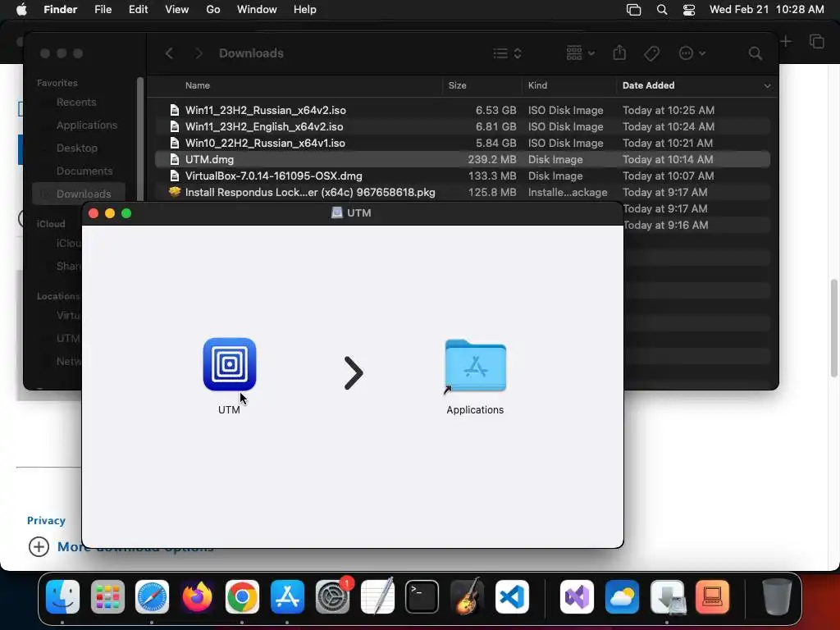
Task: Launch Firefox from the Dock
Action: 197,597
